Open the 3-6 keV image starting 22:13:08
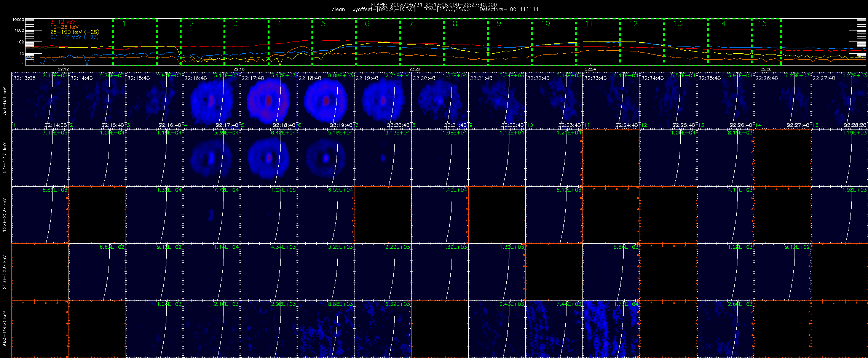Screen dimensions: 868x358 (40, 101)
